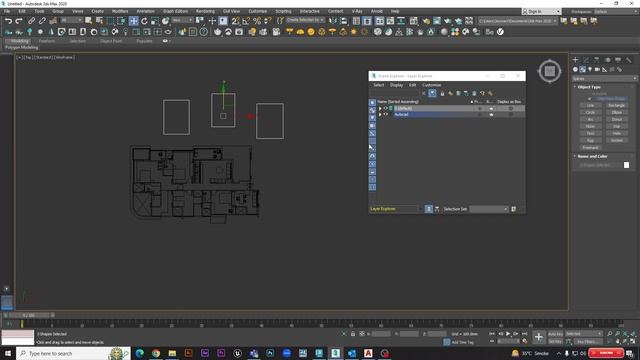This screenshot has width=640, height=360.
Task: Open the Workspaces Default dropdown
Action: pos(617,11)
